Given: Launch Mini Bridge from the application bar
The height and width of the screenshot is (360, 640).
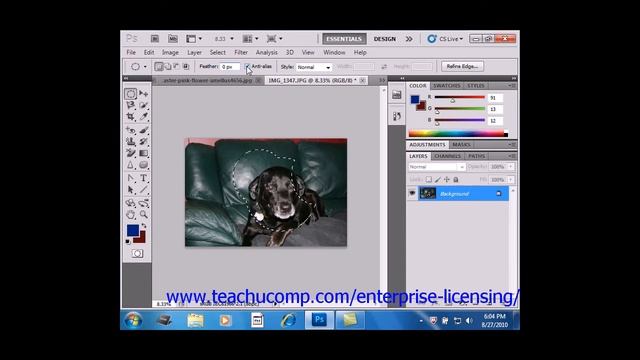Looking at the screenshot, I should click(173, 39).
